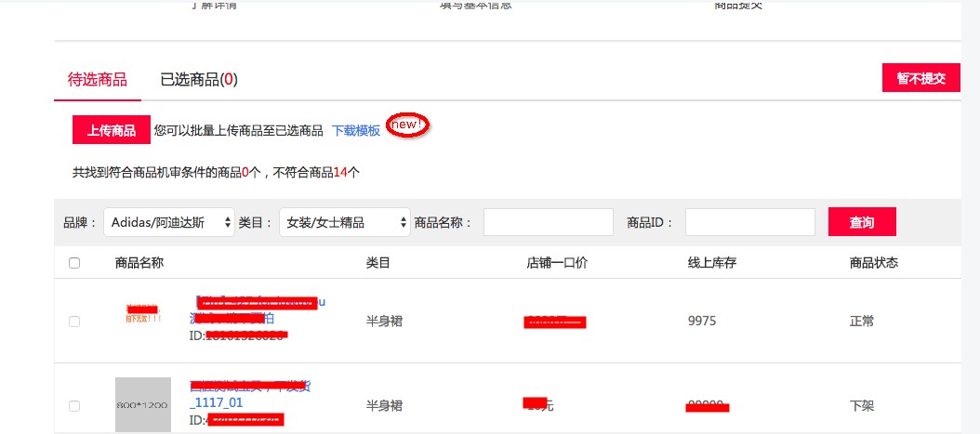Open the first product's thumbnail image
980x434 pixels.
142,314
